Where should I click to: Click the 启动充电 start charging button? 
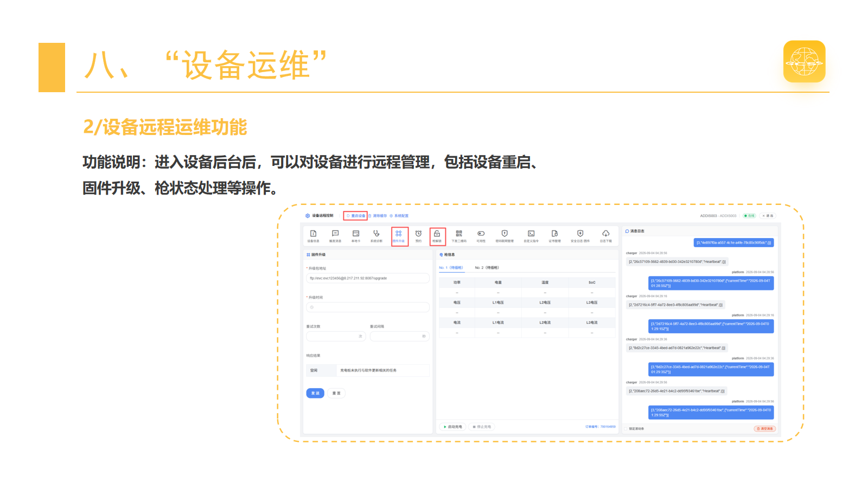pos(452,427)
